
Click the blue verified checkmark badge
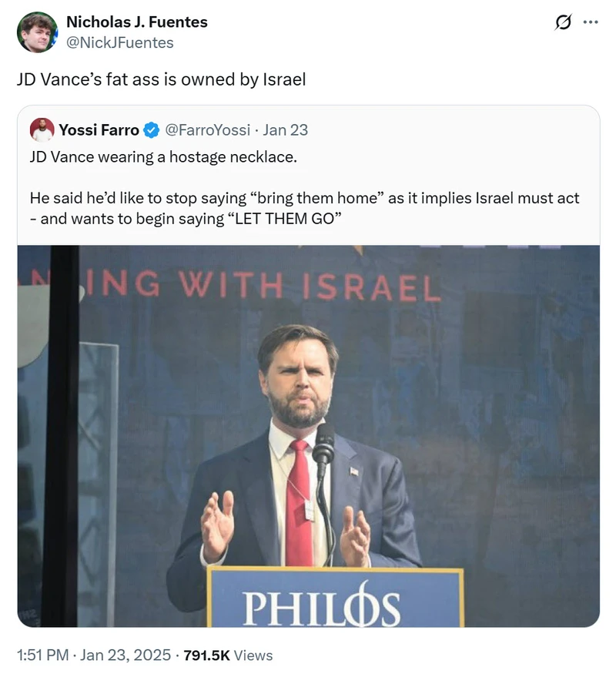152,130
